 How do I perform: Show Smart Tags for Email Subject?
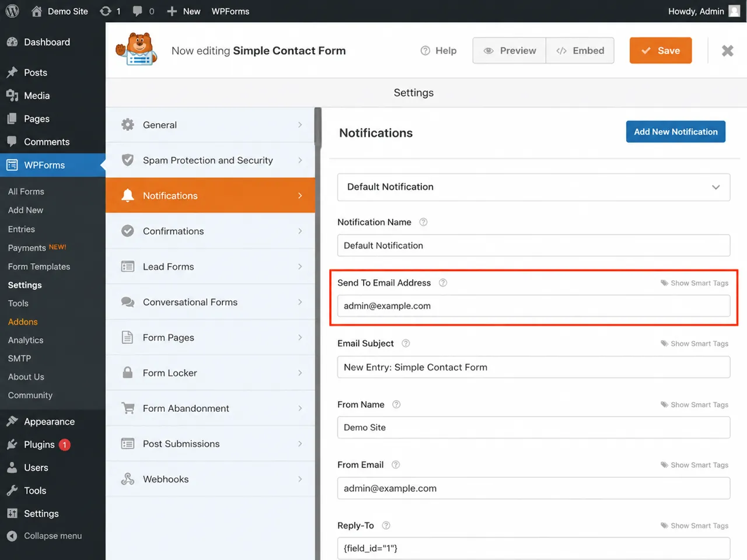coord(694,344)
